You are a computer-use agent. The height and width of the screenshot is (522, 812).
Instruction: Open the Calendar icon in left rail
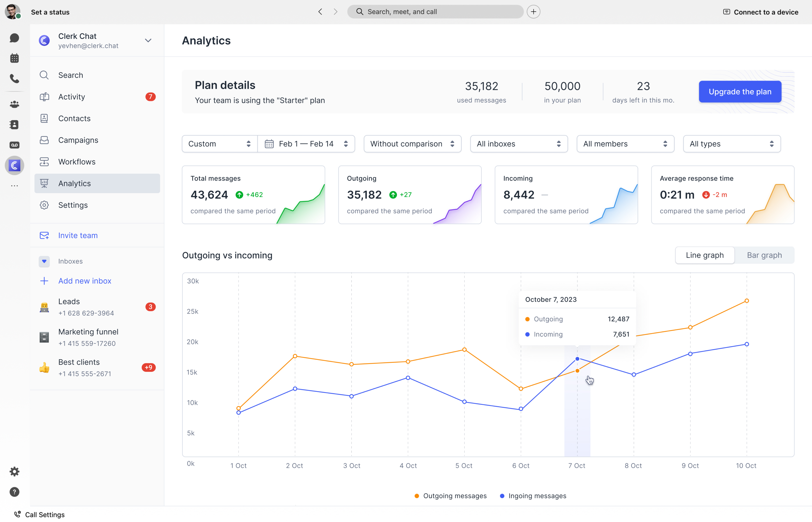[x=14, y=58]
